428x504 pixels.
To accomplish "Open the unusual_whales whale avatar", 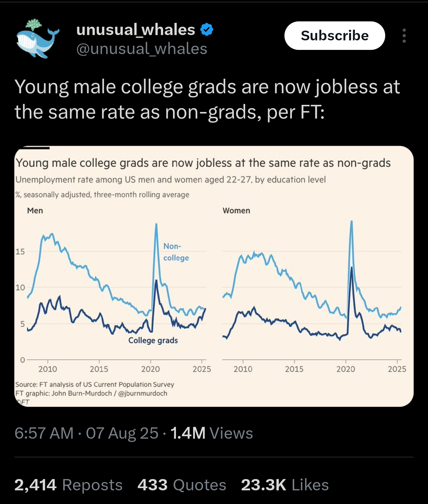I will tap(37, 39).
